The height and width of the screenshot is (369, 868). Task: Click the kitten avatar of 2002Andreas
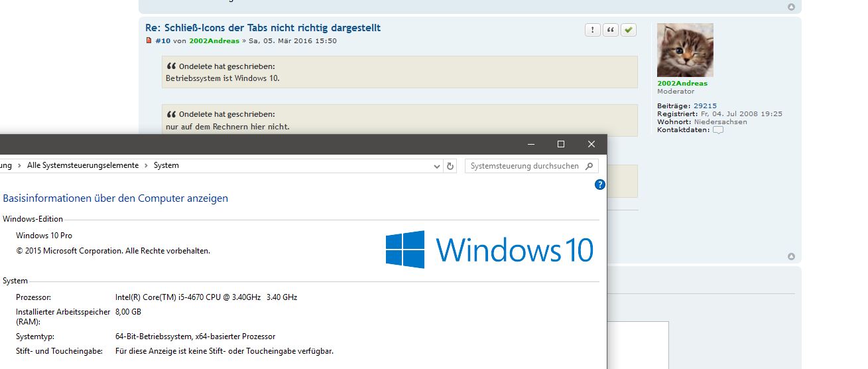685,50
